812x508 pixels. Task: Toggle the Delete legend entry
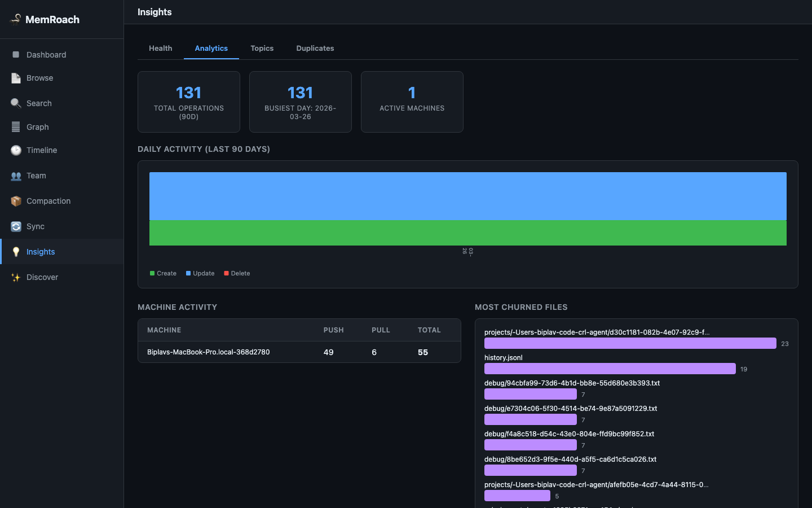click(237, 273)
